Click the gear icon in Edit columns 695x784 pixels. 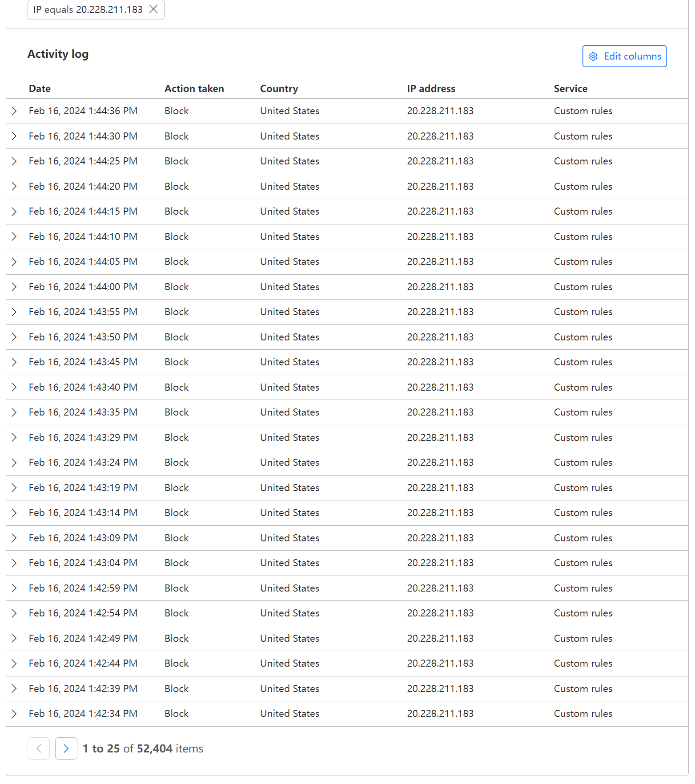(x=593, y=56)
